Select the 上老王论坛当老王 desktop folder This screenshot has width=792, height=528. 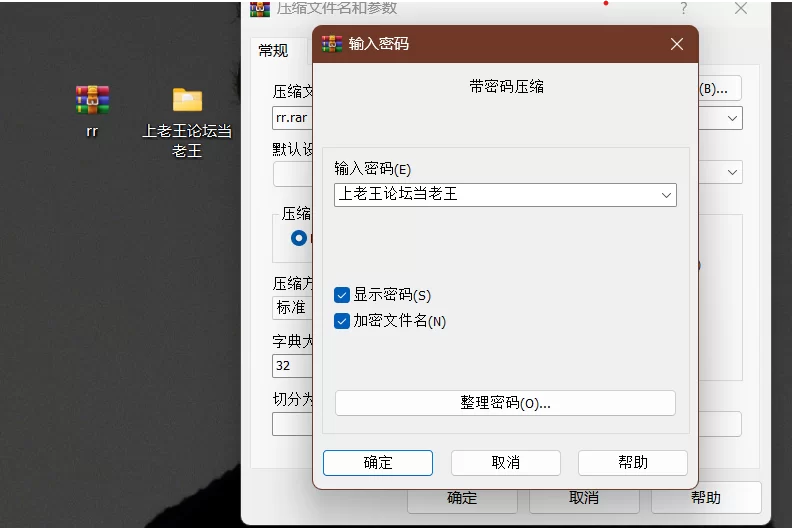pyautogui.click(x=187, y=100)
